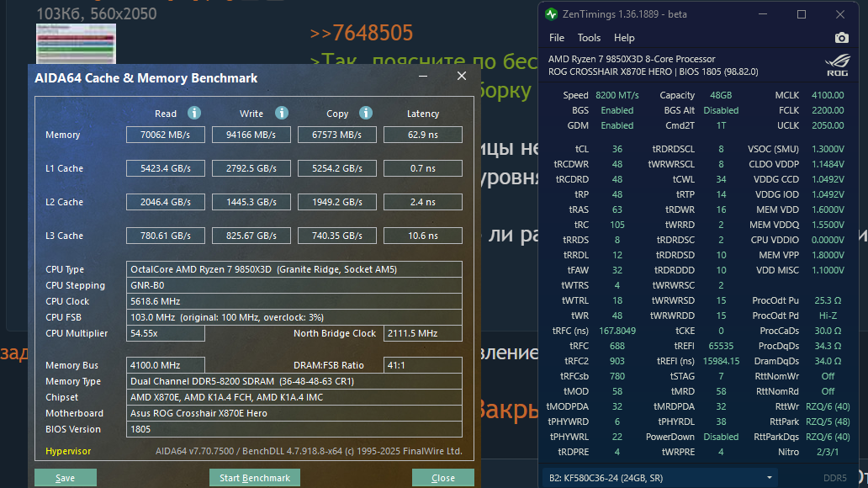This screenshot has width=868, height=488.
Task: Click the Chipset field AMD X870E
Action: click(x=294, y=397)
